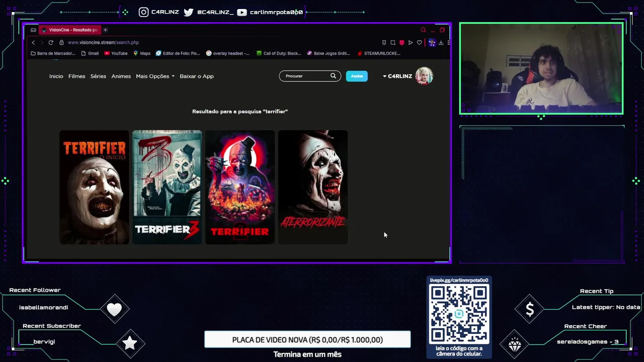Click the padlock site info icon
This screenshot has height=362, width=644.
click(x=61, y=43)
